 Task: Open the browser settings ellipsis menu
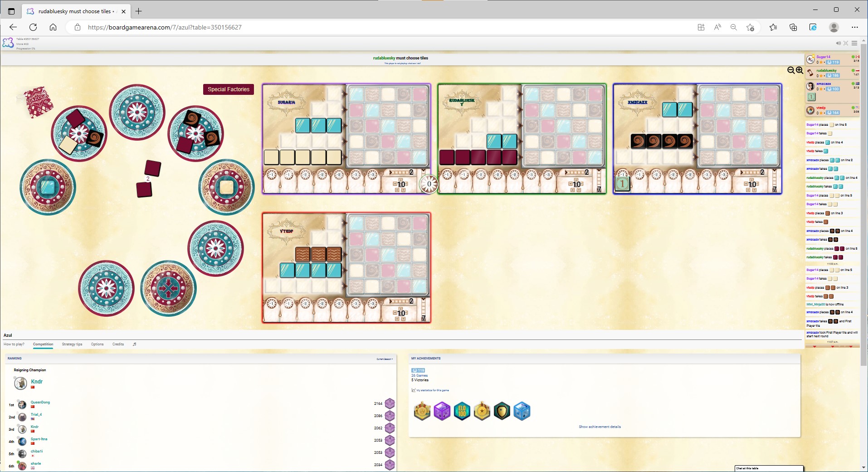pyautogui.click(x=855, y=27)
